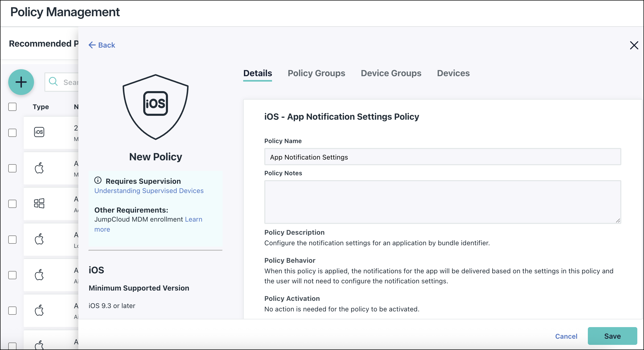The width and height of the screenshot is (644, 350).
Task: Click the info icon beside Requires Supervision
Action: click(x=98, y=181)
